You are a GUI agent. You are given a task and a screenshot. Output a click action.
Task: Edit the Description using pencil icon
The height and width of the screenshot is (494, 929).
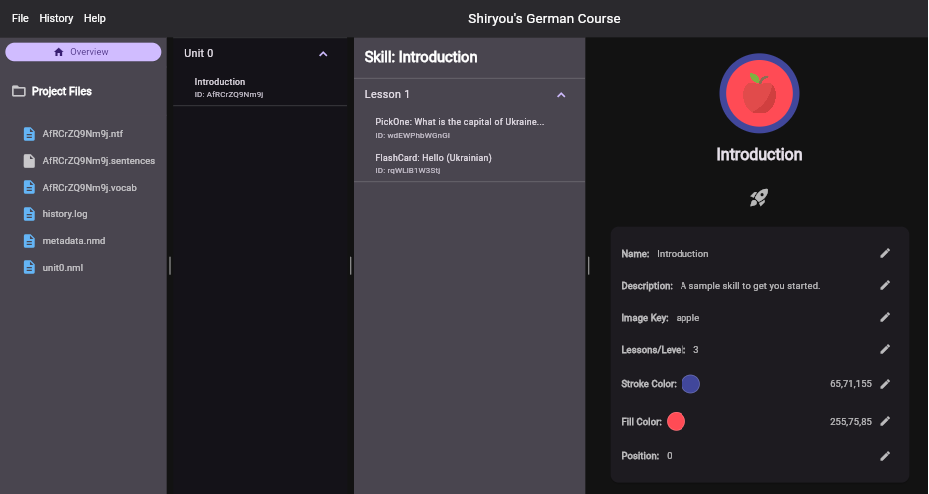[884, 286]
